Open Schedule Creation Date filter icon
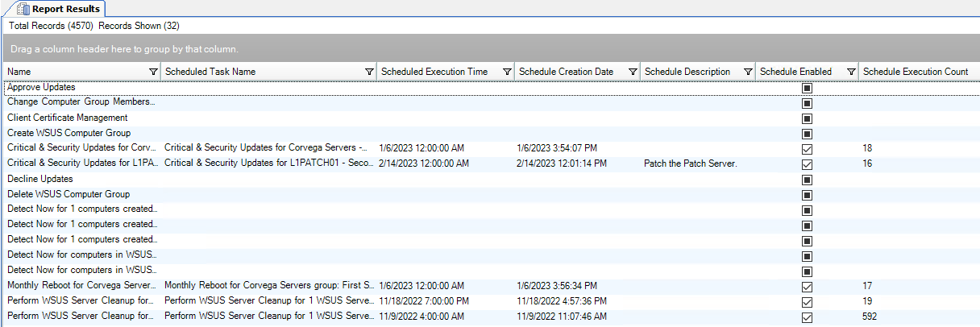This screenshot has width=980, height=327. point(633,72)
